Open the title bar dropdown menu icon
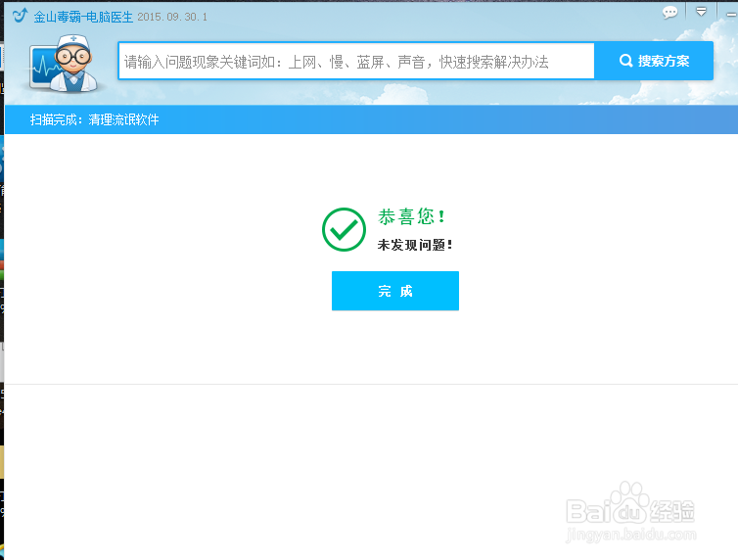738x560 pixels. pyautogui.click(x=701, y=12)
